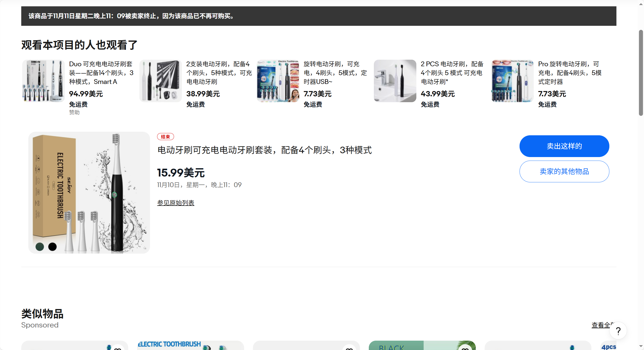
Task: Click the 查看全部 link in similar items
Action: [x=601, y=325]
